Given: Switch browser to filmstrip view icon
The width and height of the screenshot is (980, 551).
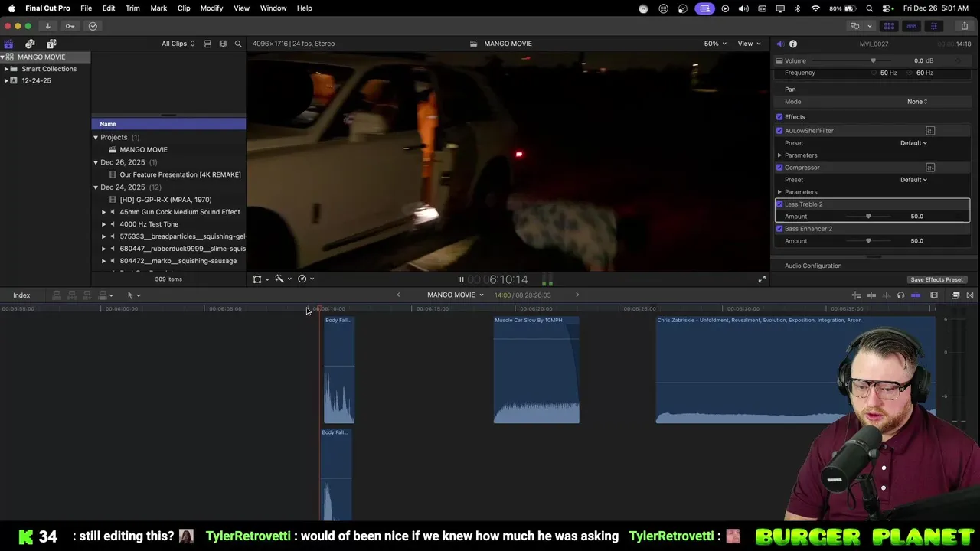Looking at the screenshot, I should 223,44.
